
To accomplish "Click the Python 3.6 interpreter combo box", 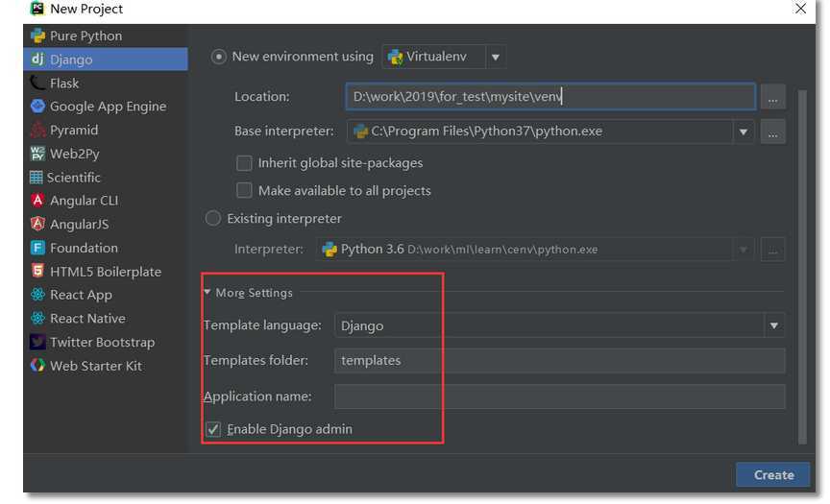I will pos(536,250).
